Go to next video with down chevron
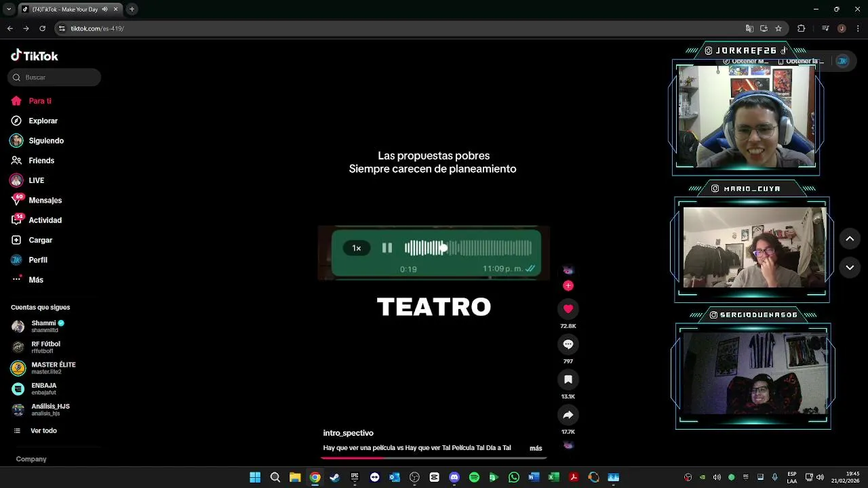 tap(850, 268)
